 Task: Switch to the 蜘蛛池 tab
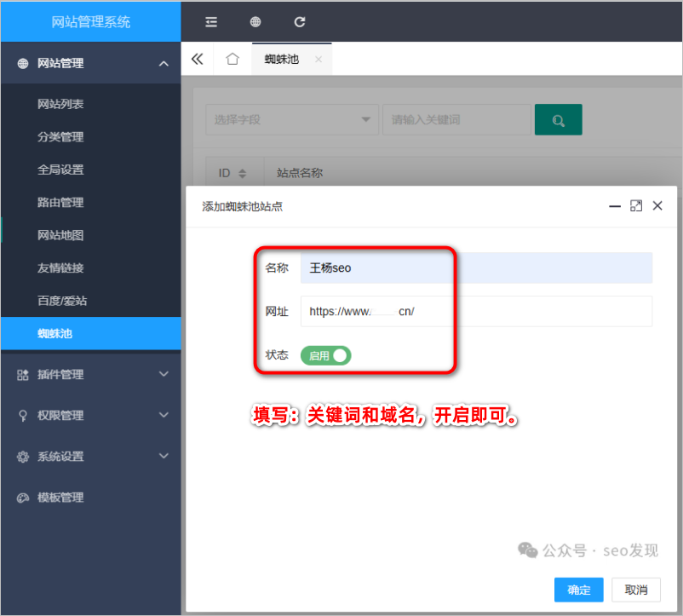[282, 60]
